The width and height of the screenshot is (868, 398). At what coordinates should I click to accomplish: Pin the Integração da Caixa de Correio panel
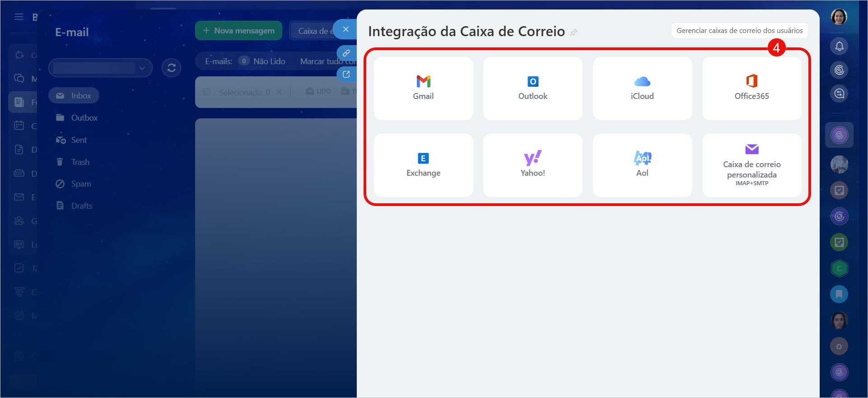click(574, 32)
